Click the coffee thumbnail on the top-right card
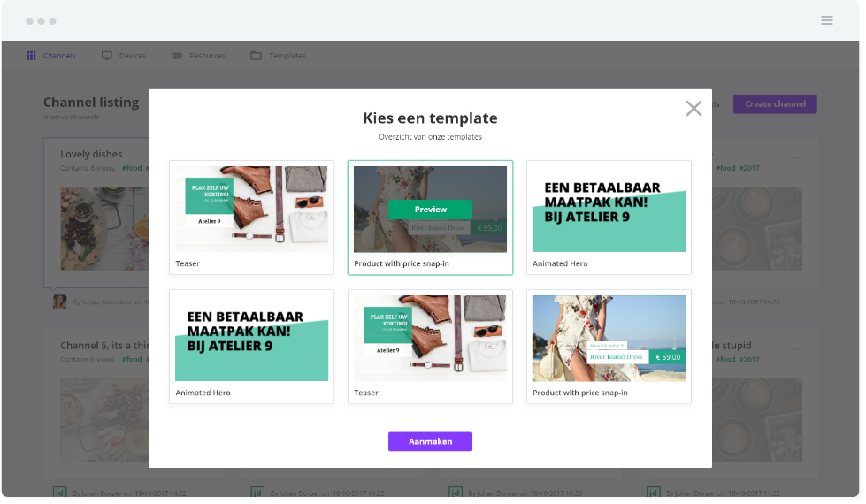 (757, 228)
